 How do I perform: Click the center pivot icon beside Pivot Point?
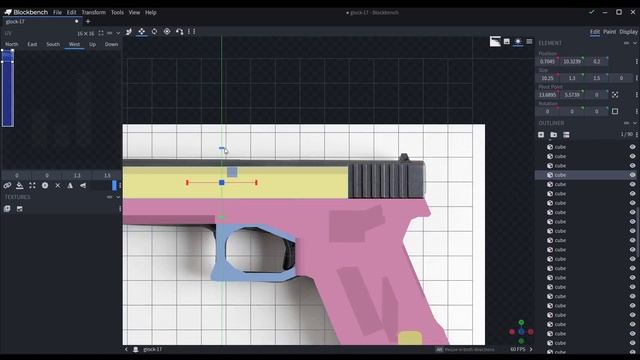615,95
